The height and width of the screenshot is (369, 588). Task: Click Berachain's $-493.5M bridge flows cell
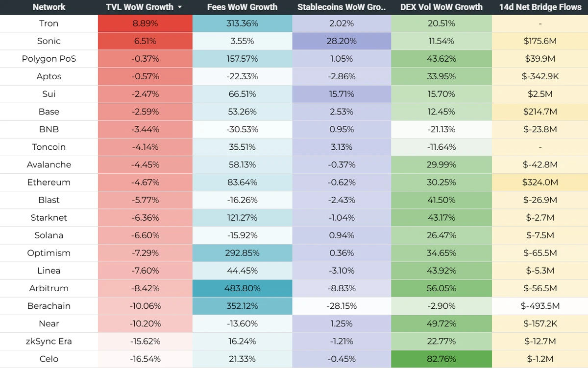coord(540,306)
